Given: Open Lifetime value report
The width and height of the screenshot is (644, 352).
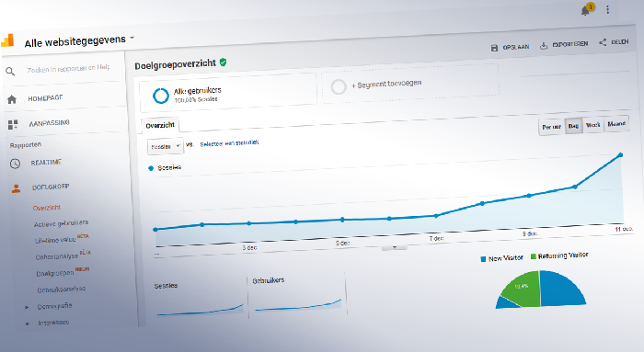Looking at the screenshot, I should [55, 240].
